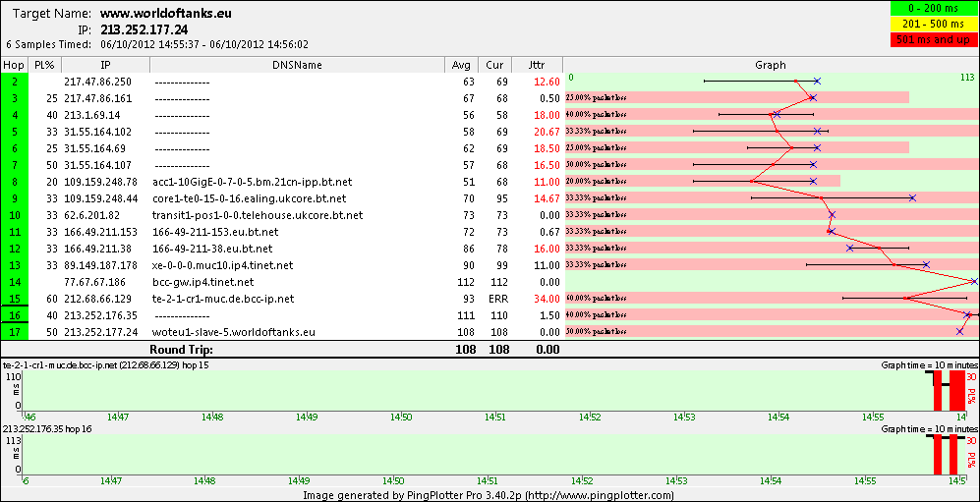Image resolution: width=980 pixels, height=502 pixels.
Task: Click transit1-pos1-0-0.telehouse.ukcore.bt.net DNS name
Action: coord(258,215)
